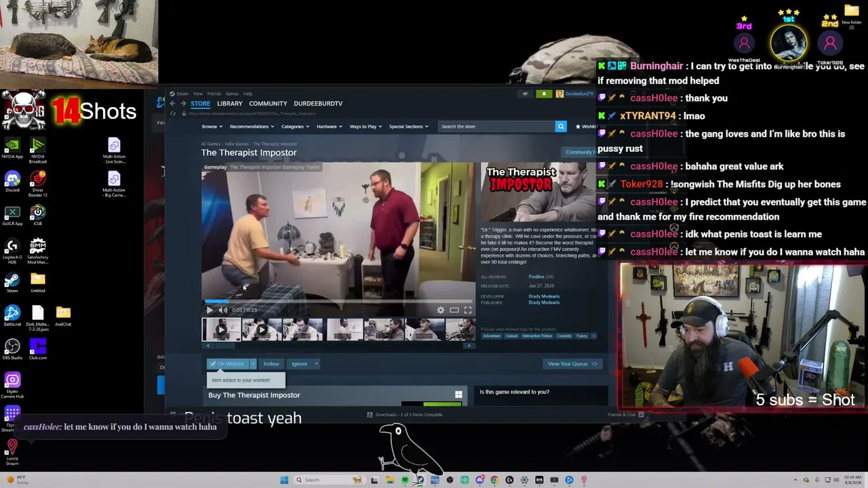The height and width of the screenshot is (488, 868).
Task: Open the video settings gear icon
Action: [x=441, y=310]
